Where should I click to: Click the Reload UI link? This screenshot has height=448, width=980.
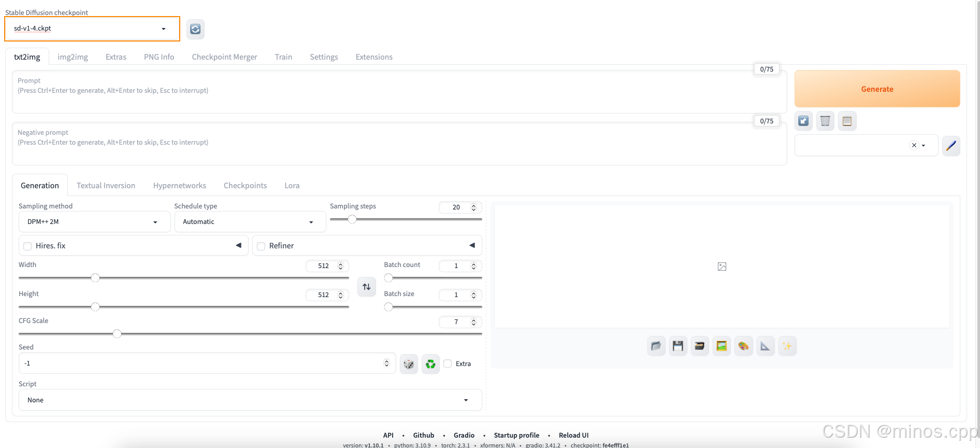coord(573,436)
